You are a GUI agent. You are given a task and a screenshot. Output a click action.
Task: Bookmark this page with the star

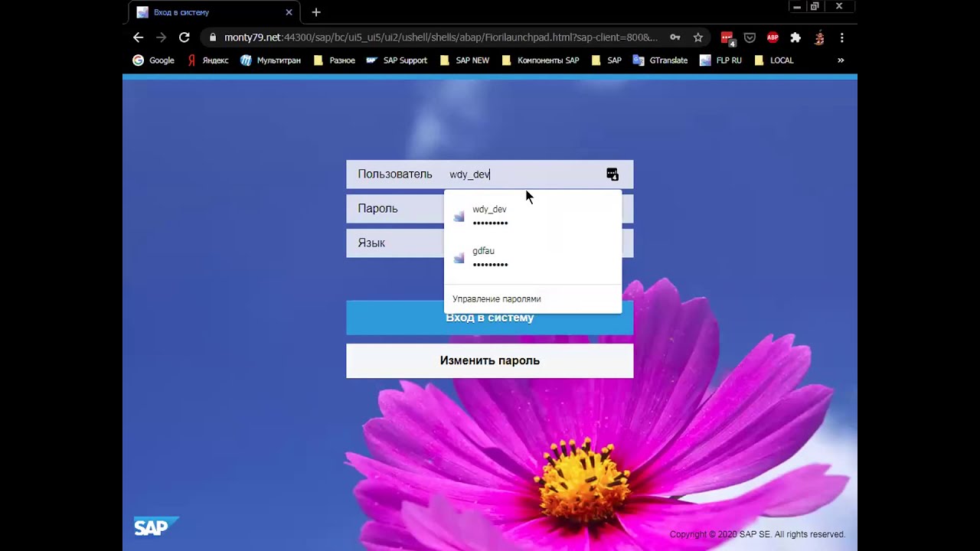(x=697, y=37)
